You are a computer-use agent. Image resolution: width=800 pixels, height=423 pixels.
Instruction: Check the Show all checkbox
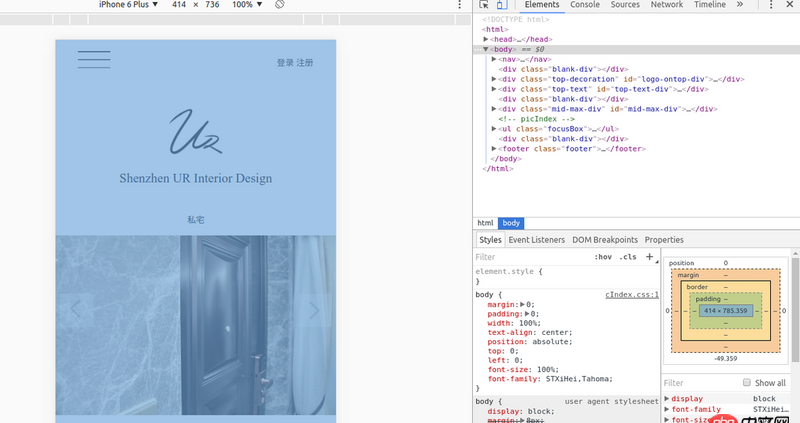746,383
